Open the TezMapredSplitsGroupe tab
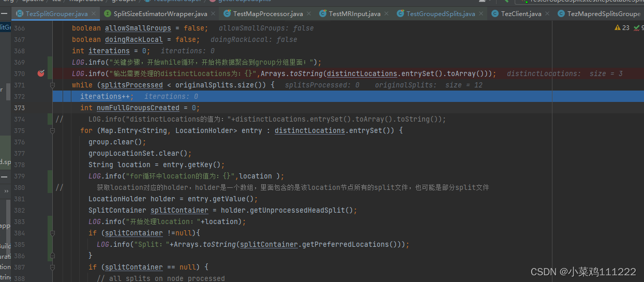The height and width of the screenshot is (282, 644). pyautogui.click(x=599, y=13)
